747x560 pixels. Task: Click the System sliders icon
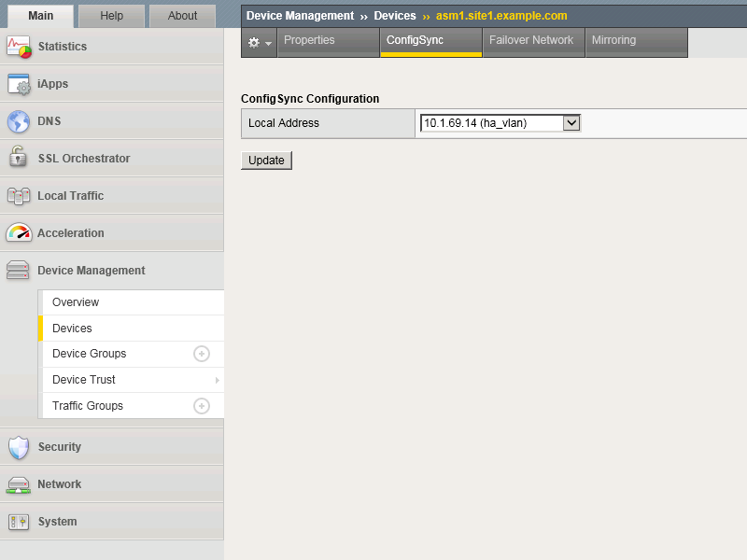(19, 522)
